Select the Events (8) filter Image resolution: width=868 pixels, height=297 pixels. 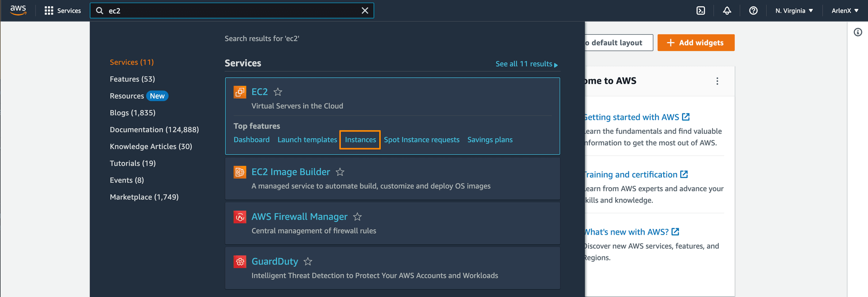pos(127,180)
